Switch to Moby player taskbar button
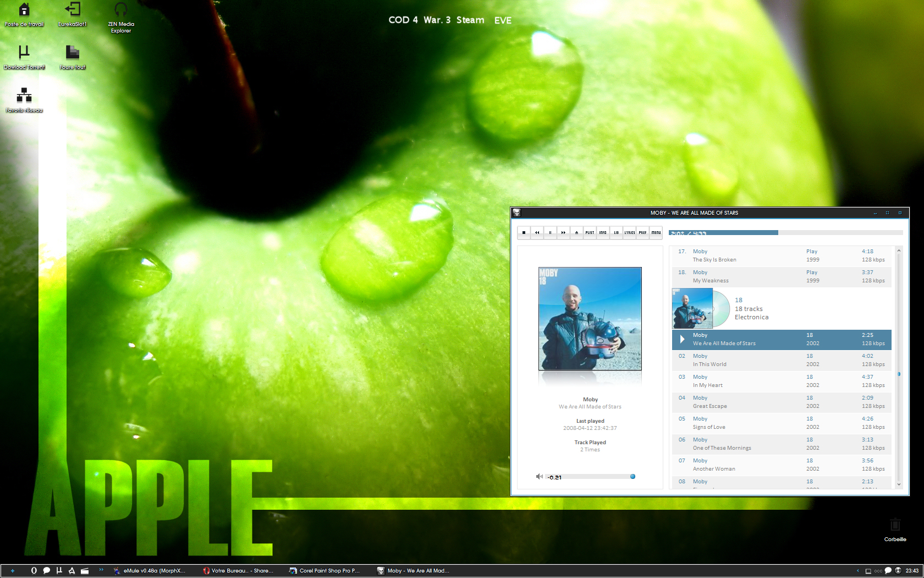This screenshot has height=578, width=924. (x=413, y=571)
